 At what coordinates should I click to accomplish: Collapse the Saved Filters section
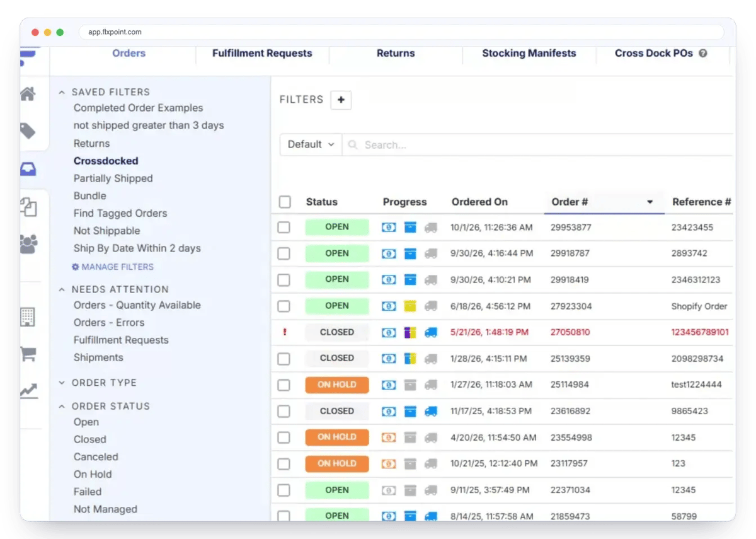click(62, 92)
